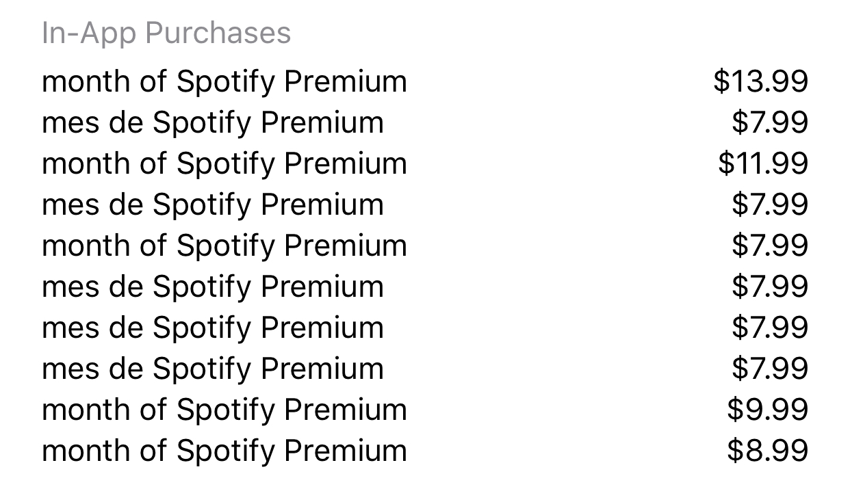
Task: Click the $9.99 price
Action: (767, 410)
